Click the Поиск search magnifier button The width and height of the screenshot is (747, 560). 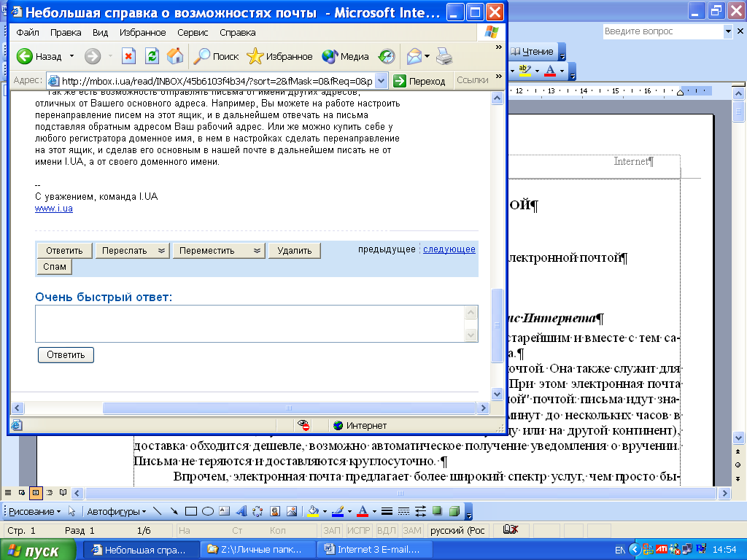(216, 56)
